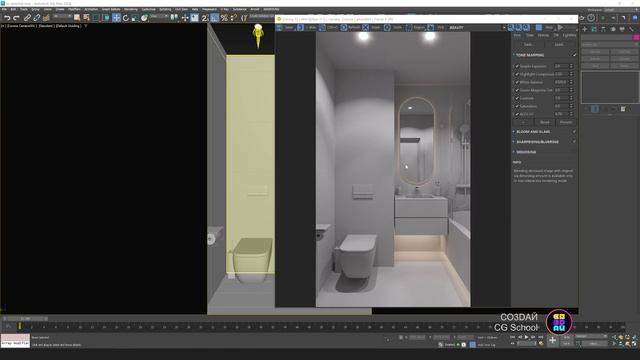Toggle the Saturation checkbox
The width and height of the screenshot is (640, 360).
pos(517,106)
